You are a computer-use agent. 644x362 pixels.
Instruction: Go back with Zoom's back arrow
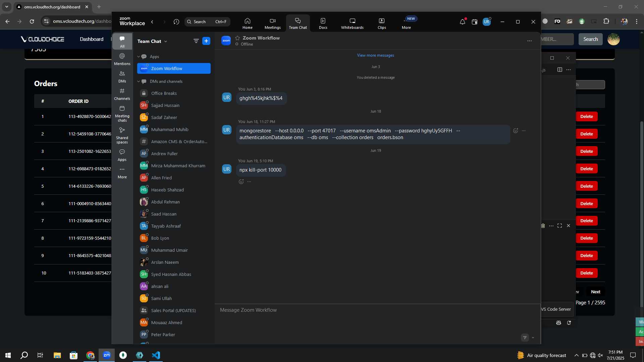[152, 22]
